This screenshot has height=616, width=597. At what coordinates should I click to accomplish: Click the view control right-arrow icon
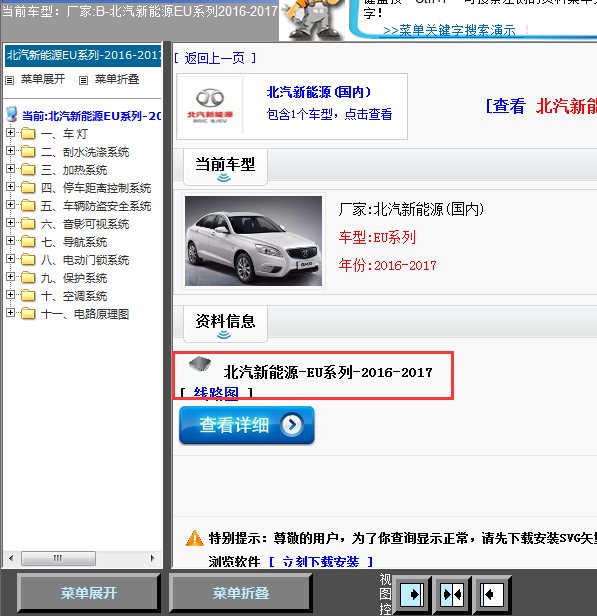(412, 595)
